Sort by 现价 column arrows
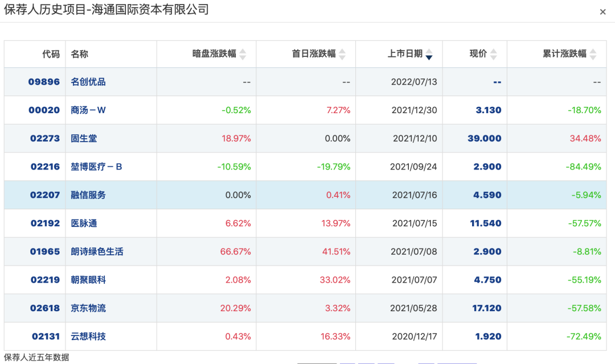615x364 pixels. coord(494,54)
